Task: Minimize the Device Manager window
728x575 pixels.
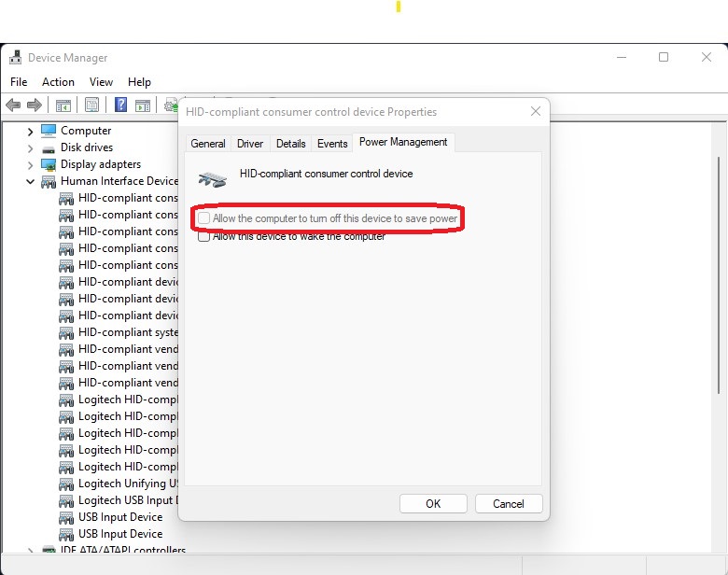Action: pos(622,57)
